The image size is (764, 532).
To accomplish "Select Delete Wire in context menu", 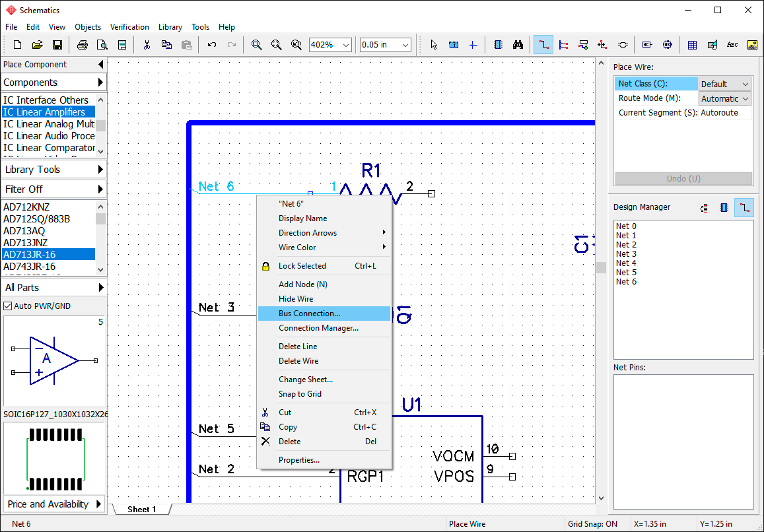I will [x=324, y=361].
